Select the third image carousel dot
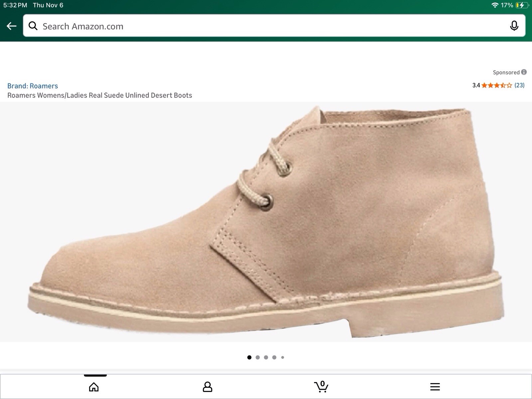 click(266, 357)
